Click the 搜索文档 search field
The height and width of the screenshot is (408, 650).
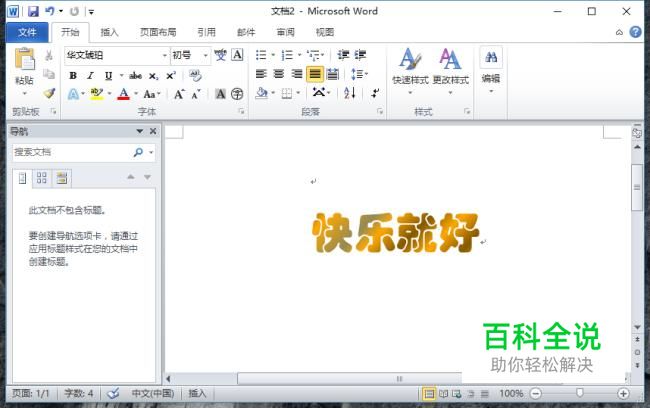[x=71, y=153]
